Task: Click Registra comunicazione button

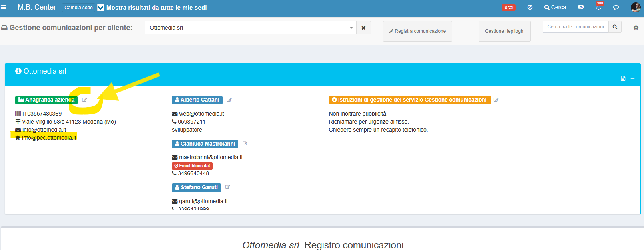Action: tap(417, 31)
